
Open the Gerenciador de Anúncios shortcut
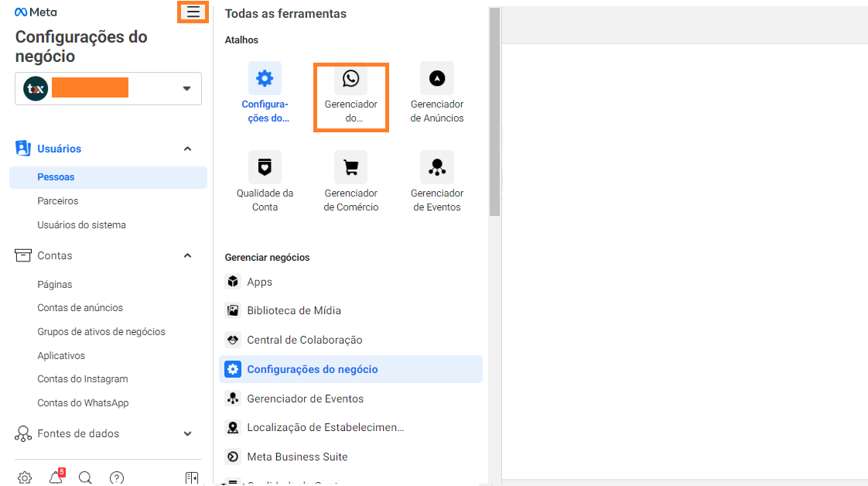437,93
